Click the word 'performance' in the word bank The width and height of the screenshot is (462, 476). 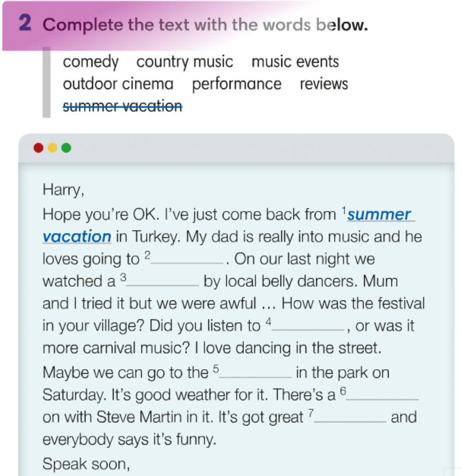[x=237, y=84]
